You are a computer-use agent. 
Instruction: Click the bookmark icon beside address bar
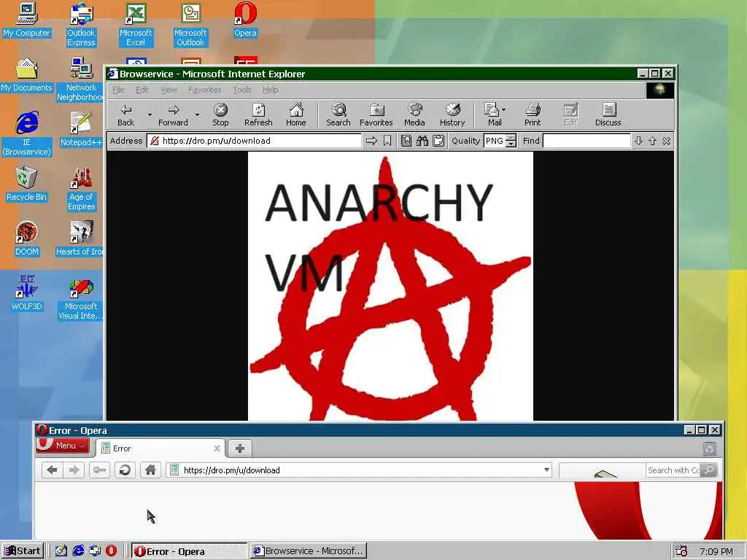pos(387,141)
